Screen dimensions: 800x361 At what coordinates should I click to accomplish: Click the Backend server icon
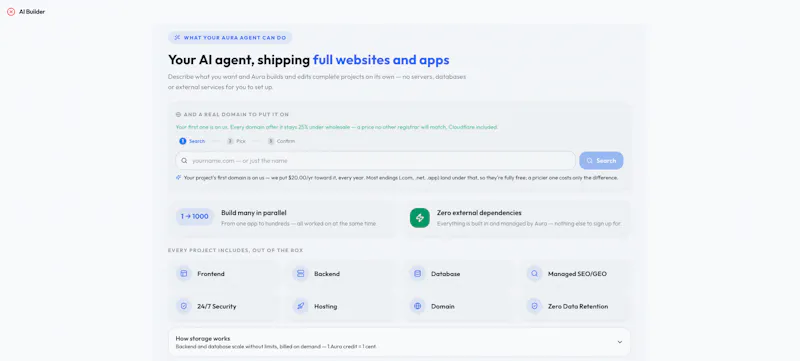pyautogui.click(x=301, y=274)
